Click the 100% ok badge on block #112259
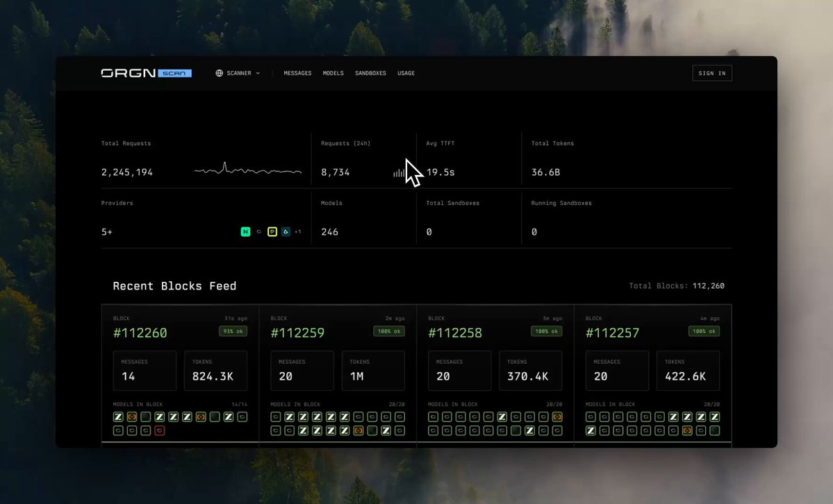Screen dimensions: 833x504 (389, 331)
